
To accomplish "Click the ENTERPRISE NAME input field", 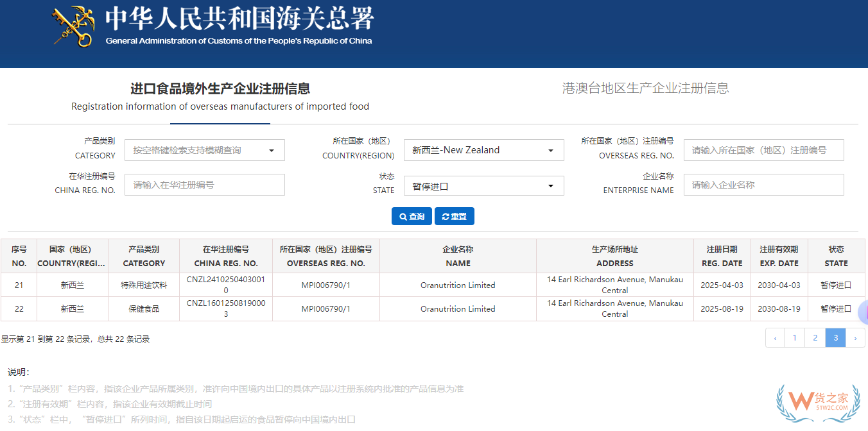I will (x=763, y=185).
